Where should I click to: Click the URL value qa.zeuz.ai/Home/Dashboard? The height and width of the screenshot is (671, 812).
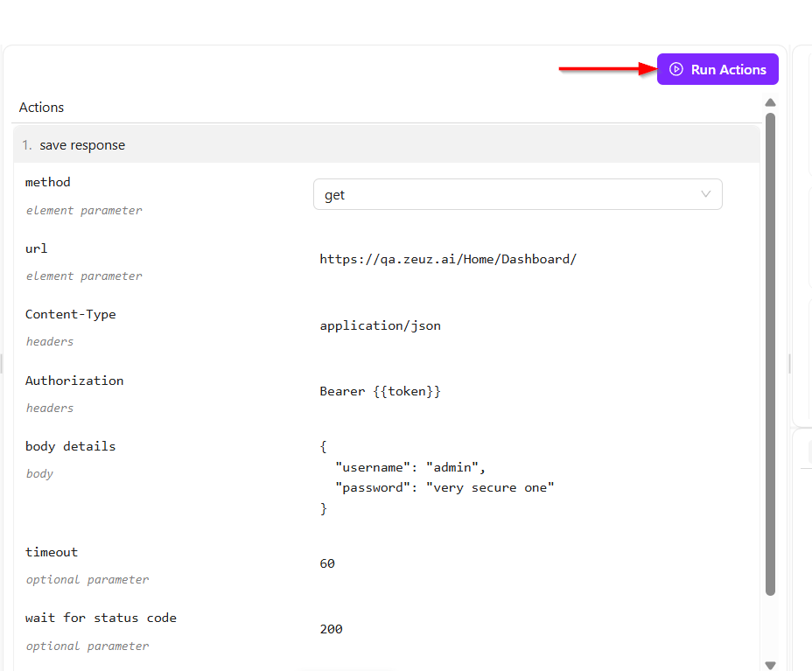(x=448, y=259)
